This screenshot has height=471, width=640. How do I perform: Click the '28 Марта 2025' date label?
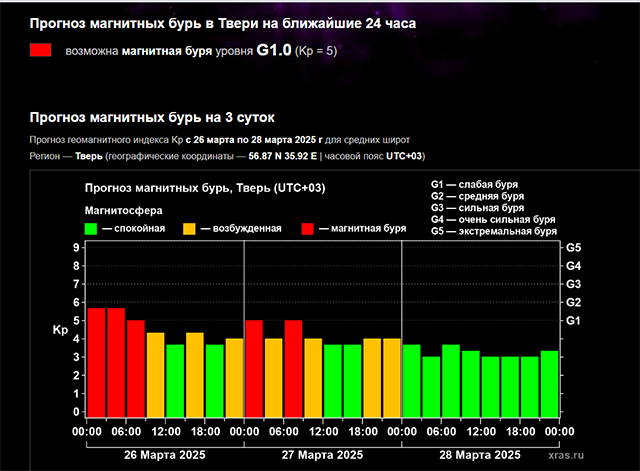click(x=480, y=455)
